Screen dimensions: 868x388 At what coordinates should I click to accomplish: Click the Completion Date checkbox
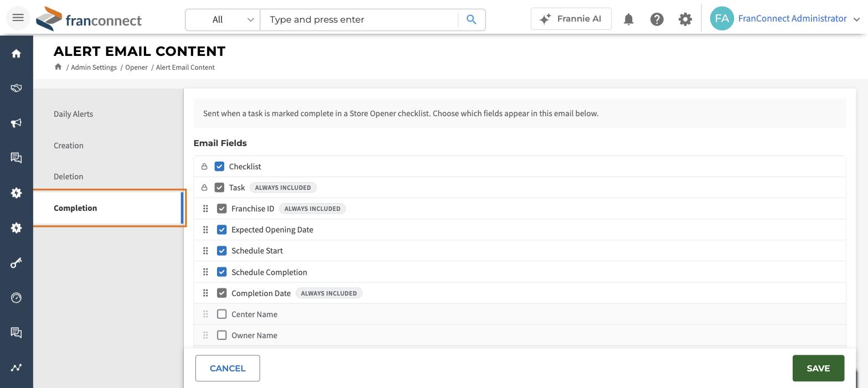point(221,293)
